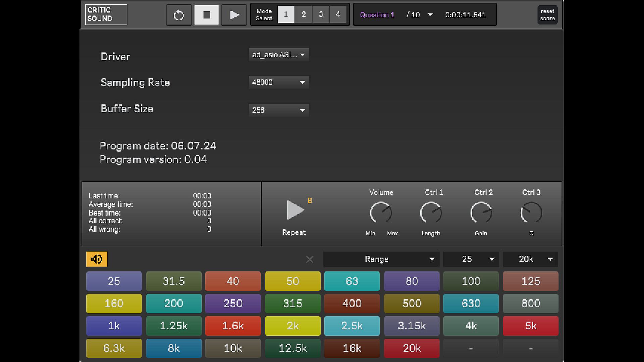
Task: Click the Ctrl 2 Gain knob
Action: pyautogui.click(x=481, y=213)
